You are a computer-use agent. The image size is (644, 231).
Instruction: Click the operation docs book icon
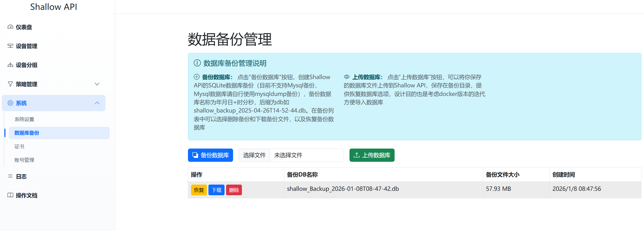coord(10,195)
